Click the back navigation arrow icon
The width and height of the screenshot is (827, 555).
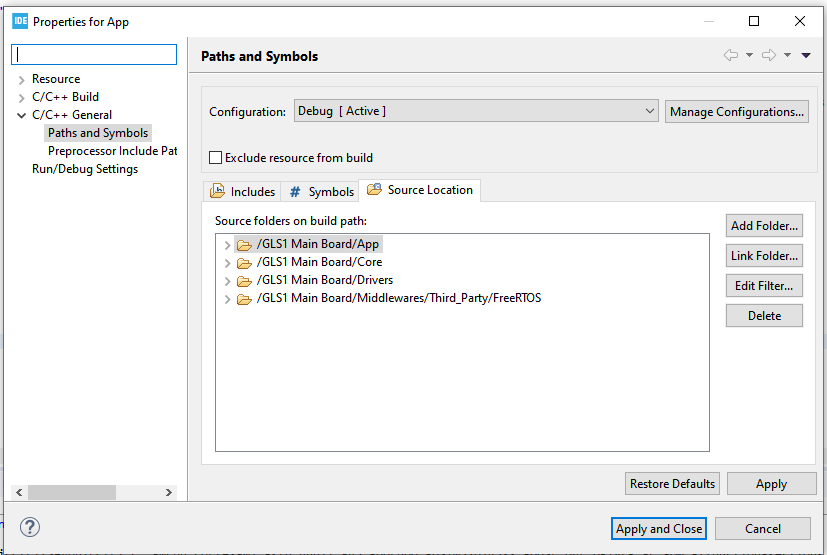click(x=731, y=56)
